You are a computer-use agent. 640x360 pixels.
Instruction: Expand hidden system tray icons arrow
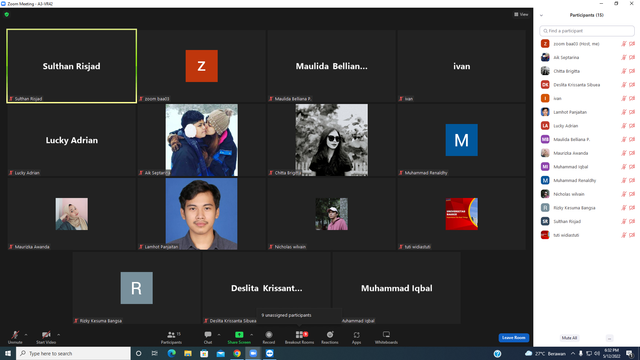573,353
